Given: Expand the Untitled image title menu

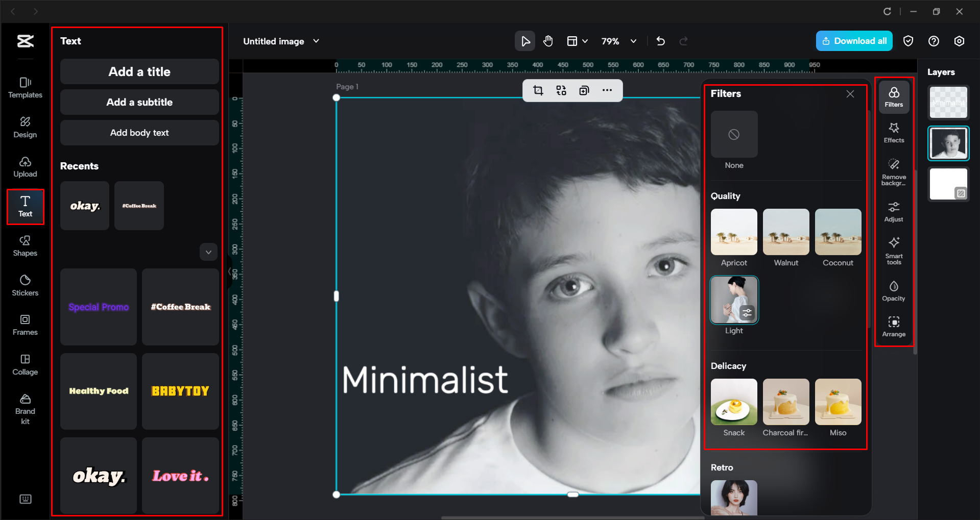Looking at the screenshot, I should pos(316,41).
